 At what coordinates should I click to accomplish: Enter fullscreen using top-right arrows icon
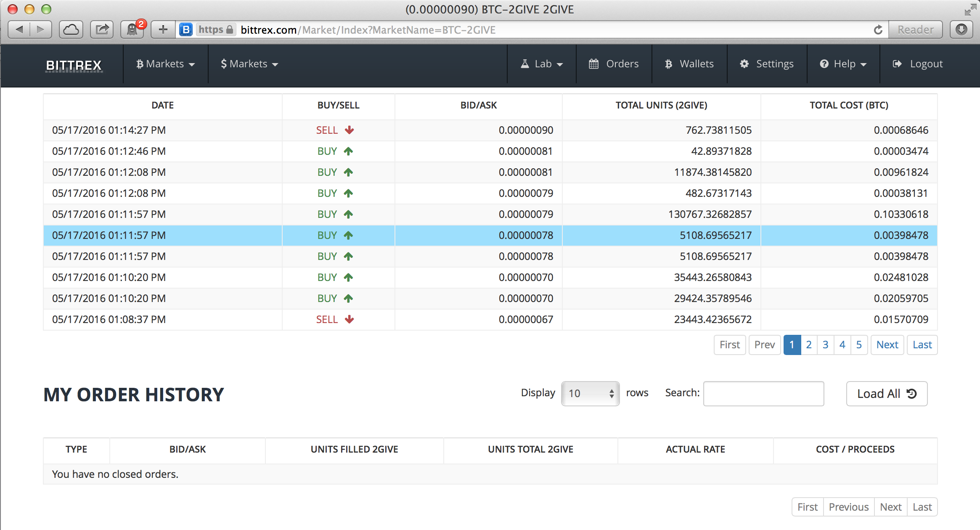[x=970, y=9]
